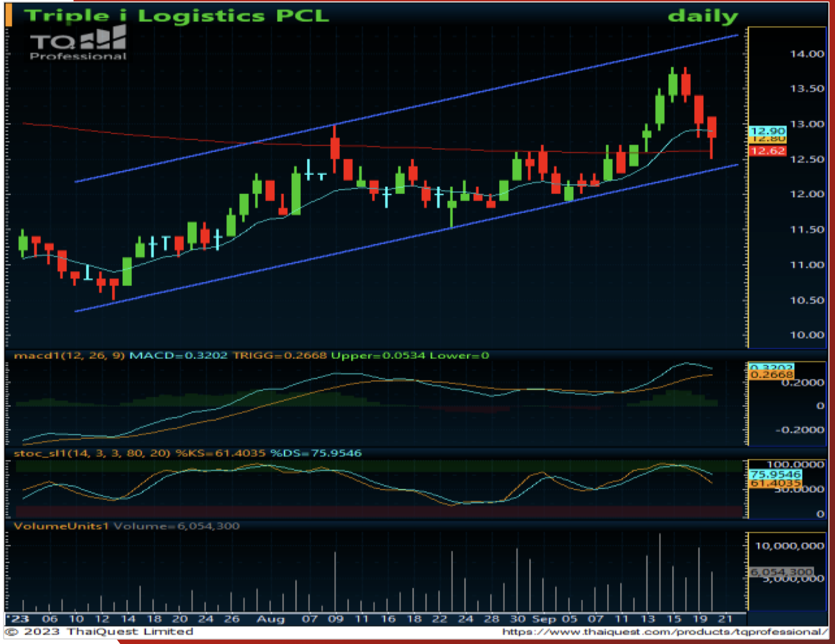Select the 30 date marker
This screenshot has height=644, width=835.
(518, 619)
